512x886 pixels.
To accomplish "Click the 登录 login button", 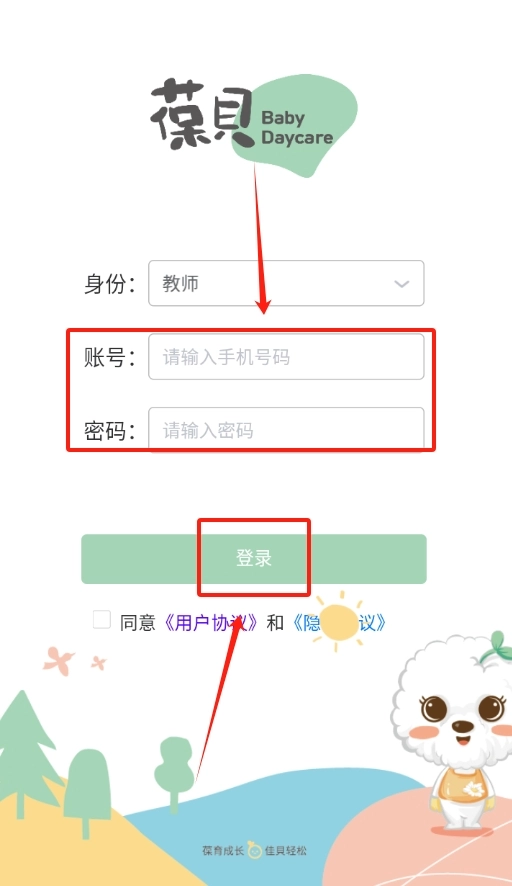I will (x=254, y=559).
